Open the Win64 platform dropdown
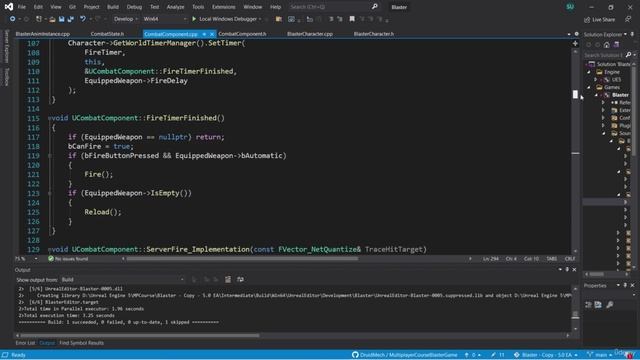The width and height of the screenshot is (640, 360). point(165,19)
